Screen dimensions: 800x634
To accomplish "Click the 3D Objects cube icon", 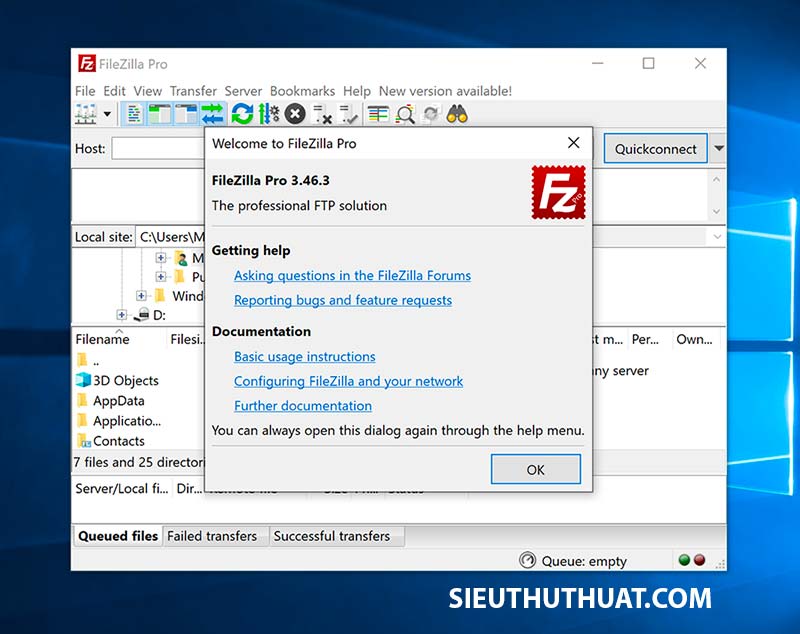I will click(x=83, y=380).
